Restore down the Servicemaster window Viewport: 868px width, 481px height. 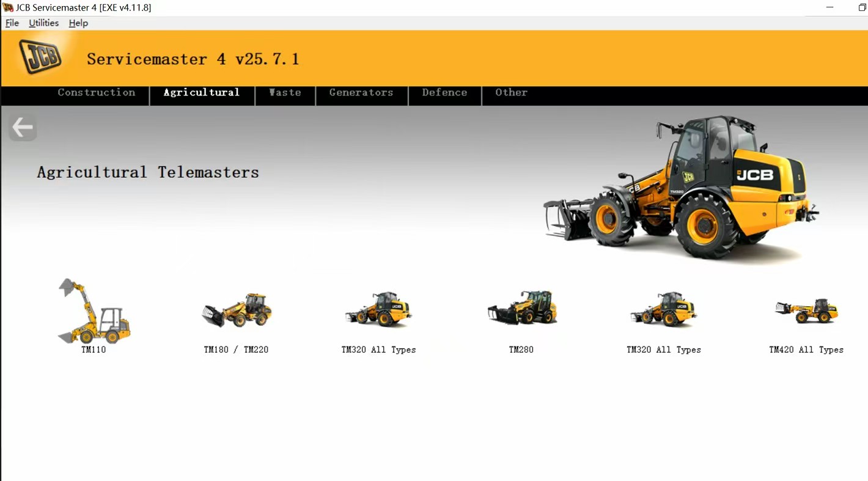tap(862, 7)
